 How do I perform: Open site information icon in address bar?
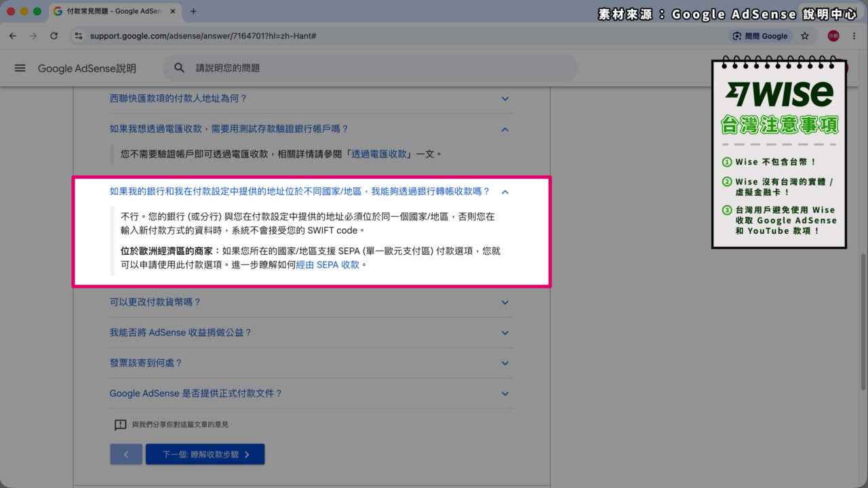(78, 36)
